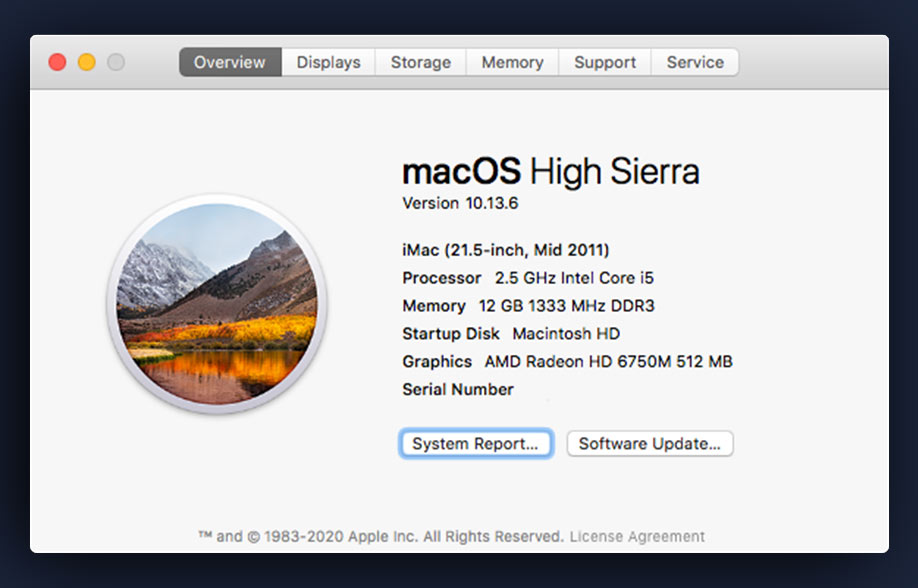Image resolution: width=918 pixels, height=588 pixels.
Task: Select the Overview tab
Action: pyautogui.click(x=230, y=62)
